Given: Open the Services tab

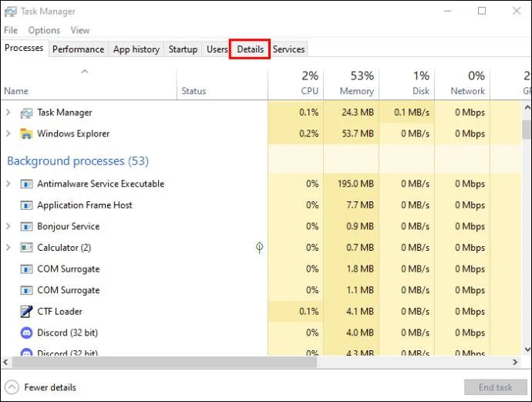Looking at the screenshot, I should coord(288,49).
